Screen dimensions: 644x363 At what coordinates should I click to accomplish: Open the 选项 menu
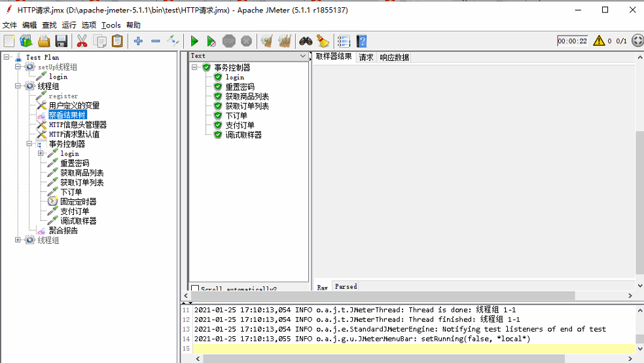coord(89,25)
